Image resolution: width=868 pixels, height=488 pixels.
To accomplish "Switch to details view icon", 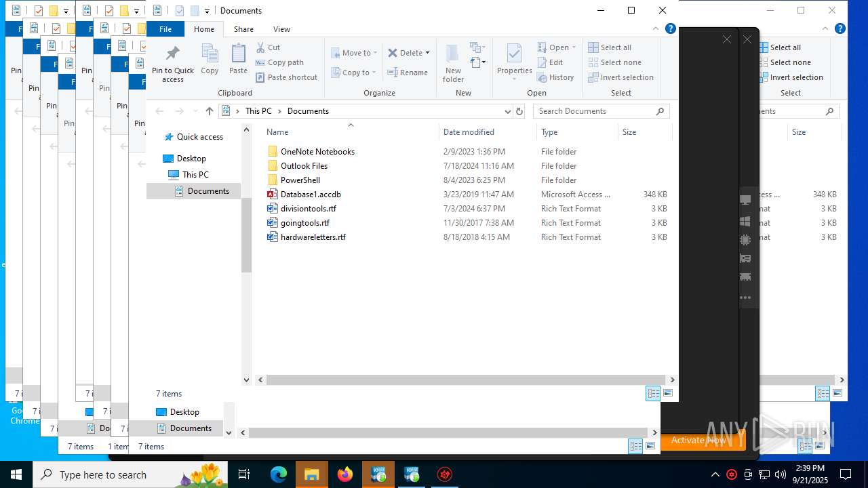I will click(653, 393).
